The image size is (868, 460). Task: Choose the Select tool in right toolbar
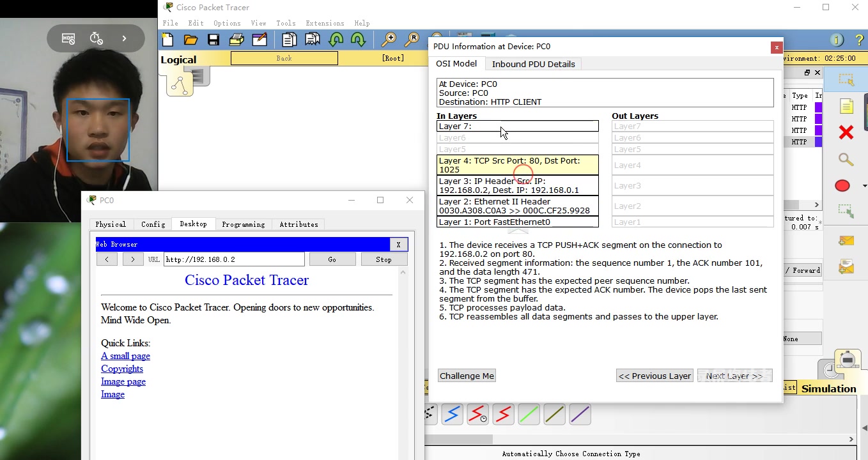(x=846, y=80)
